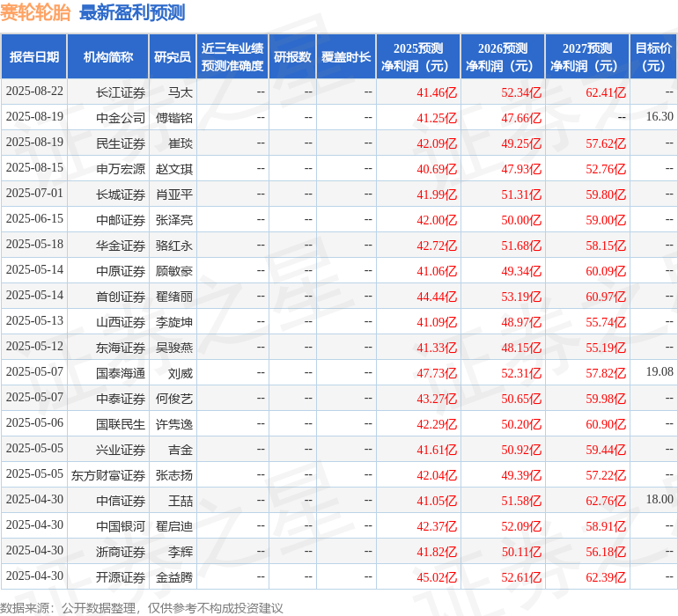This screenshot has height=616, width=678.
Task: Click the 近三年业绩预测准确度 column header
Action: 232,57
